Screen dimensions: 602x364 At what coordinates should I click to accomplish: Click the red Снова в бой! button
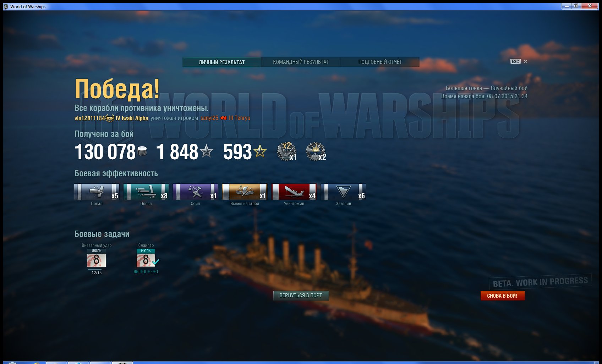[x=502, y=296]
